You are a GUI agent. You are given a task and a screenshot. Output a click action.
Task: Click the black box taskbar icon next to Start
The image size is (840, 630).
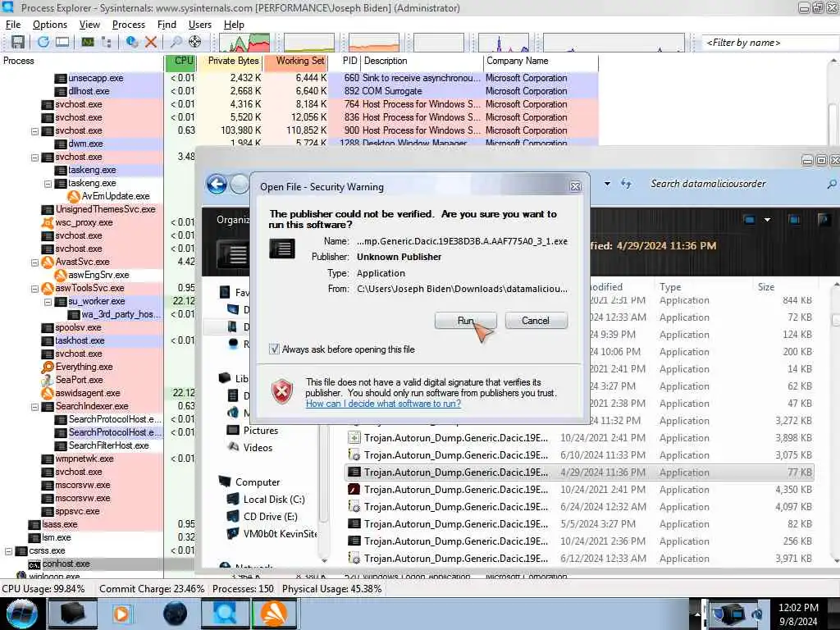(72, 614)
